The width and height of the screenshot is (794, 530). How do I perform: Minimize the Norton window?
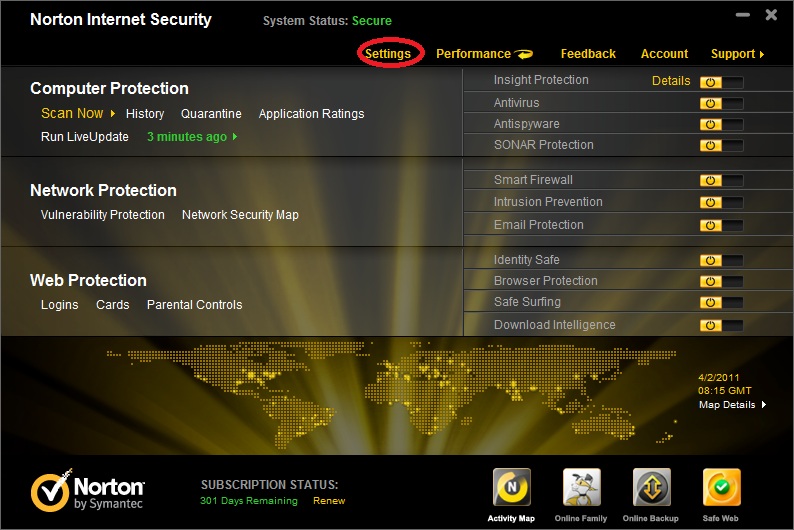pos(742,15)
